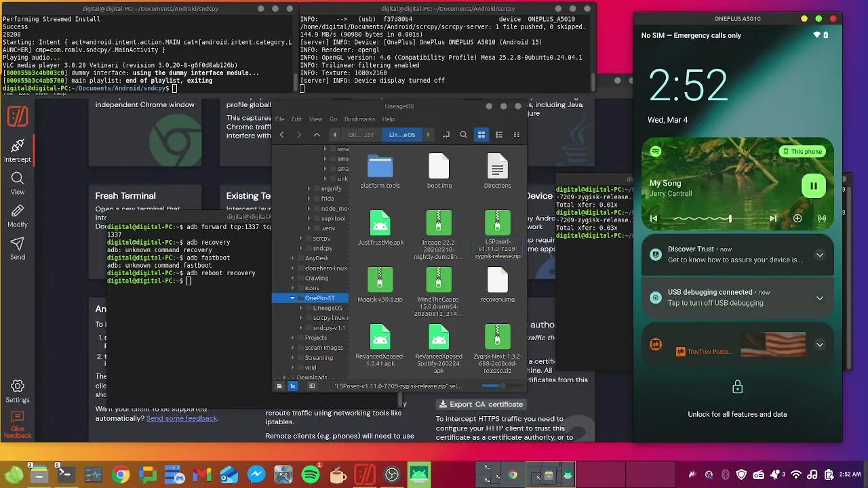This screenshot has height=488, width=868.
Task: Select the recovery.img file
Action: click(x=497, y=285)
